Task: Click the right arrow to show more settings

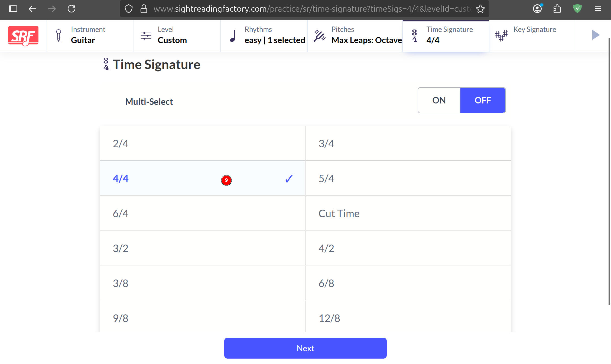Action: [596, 35]
